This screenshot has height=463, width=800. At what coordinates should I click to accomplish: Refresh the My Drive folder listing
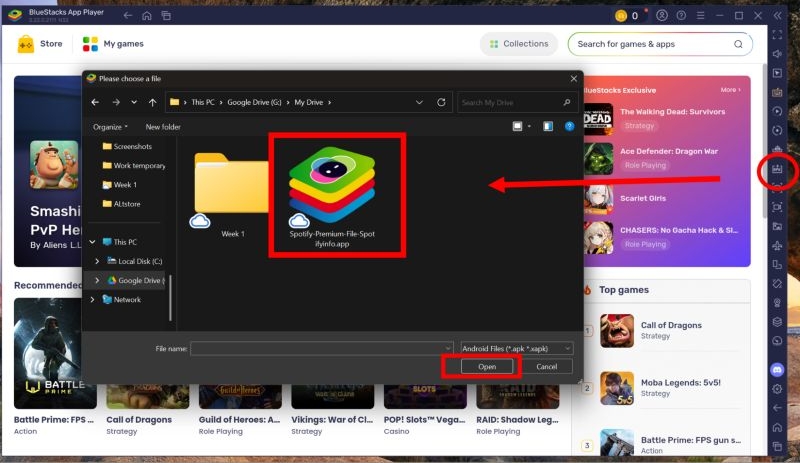click(441, 102)
